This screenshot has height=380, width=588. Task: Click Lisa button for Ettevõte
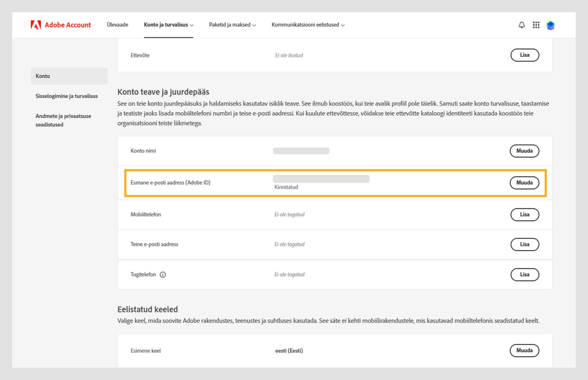[524, 55]
